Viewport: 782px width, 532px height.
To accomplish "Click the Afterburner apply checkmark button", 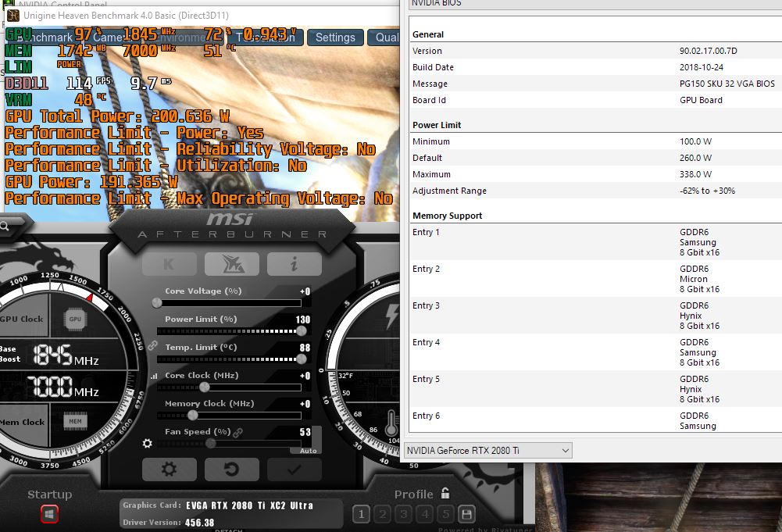I will pyautogui.click(x=294, y=470).
